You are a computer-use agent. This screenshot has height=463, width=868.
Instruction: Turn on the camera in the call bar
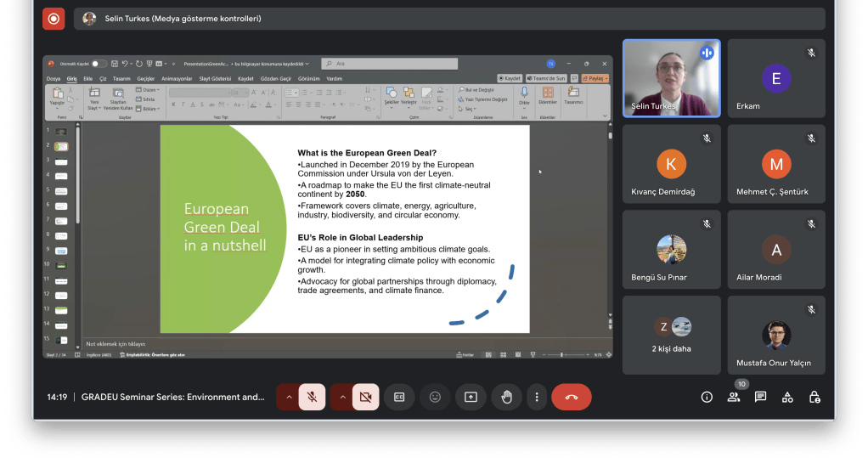[x=366, y=397]
